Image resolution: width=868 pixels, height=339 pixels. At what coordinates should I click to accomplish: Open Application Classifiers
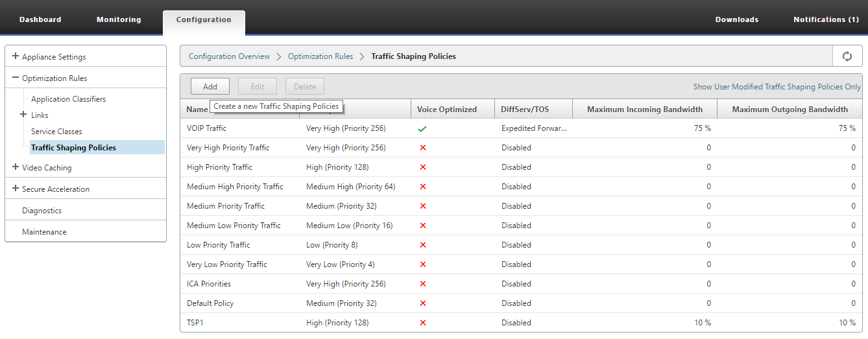(68, 99)
